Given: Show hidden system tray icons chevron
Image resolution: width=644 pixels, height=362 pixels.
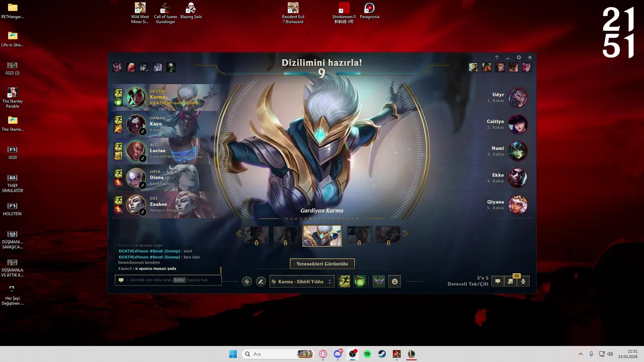Looking at the screenshot, I should point(580,354).
